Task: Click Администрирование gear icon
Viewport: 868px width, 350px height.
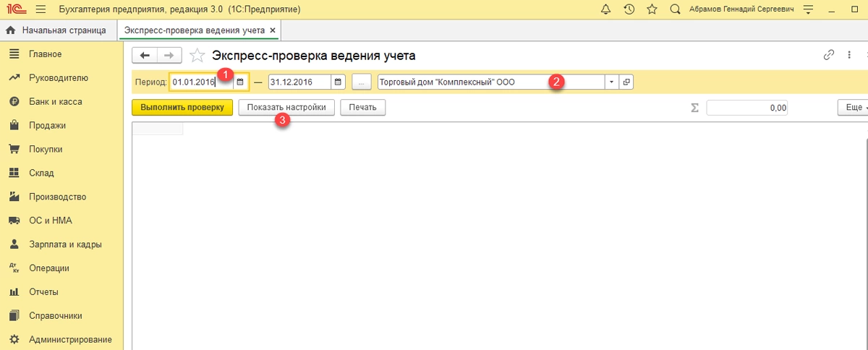Action: coord(14,339)
